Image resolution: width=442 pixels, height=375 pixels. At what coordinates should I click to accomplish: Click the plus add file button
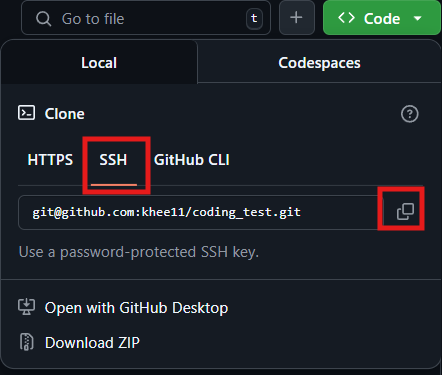[297, 18]
